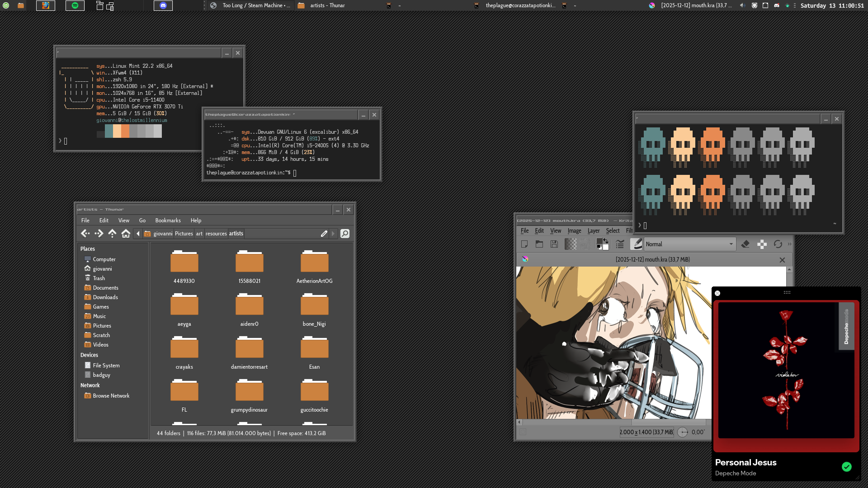Viewport: 868px width, 488px height.
Task: Reload the original brush preset
Action: 778,244
